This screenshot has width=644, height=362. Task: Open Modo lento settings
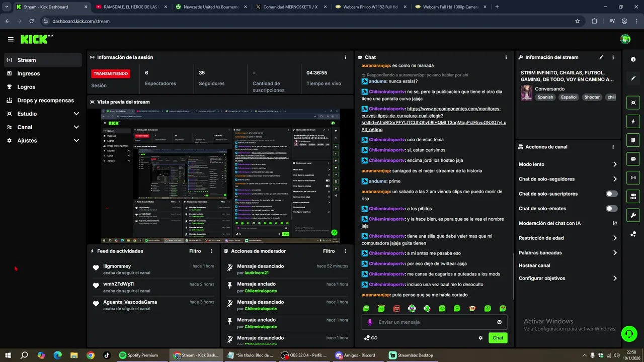click(x=568, y=164)
